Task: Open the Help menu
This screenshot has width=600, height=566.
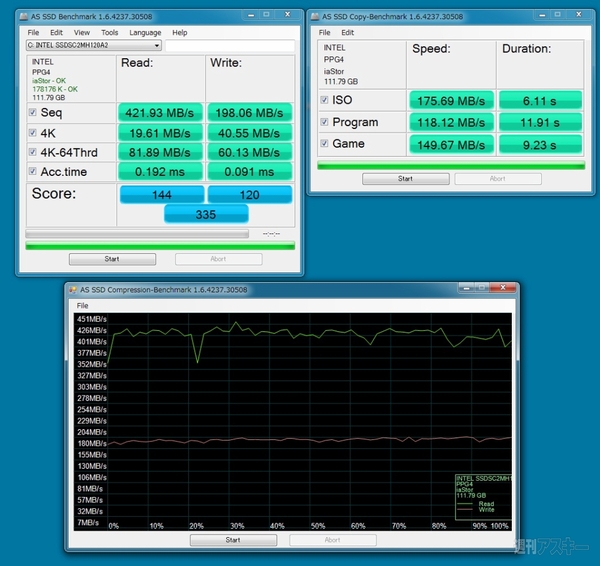Action: pyautogui.click(x=180, y=32)
